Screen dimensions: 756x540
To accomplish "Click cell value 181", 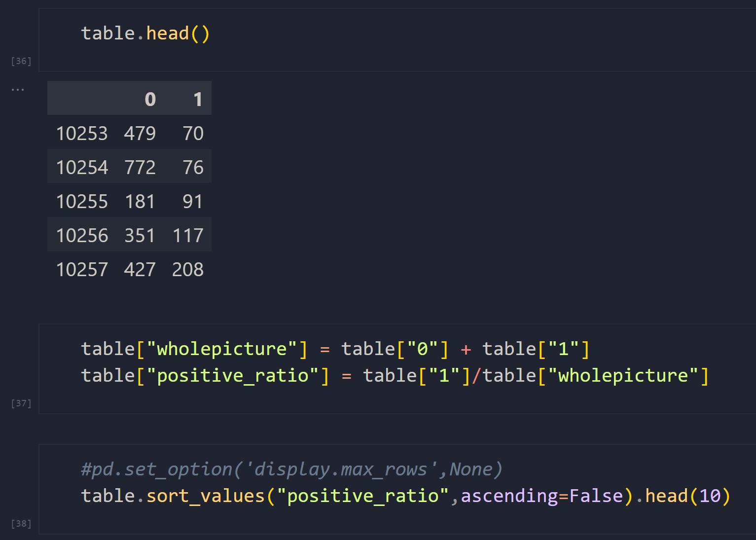I will coord(140,202).
